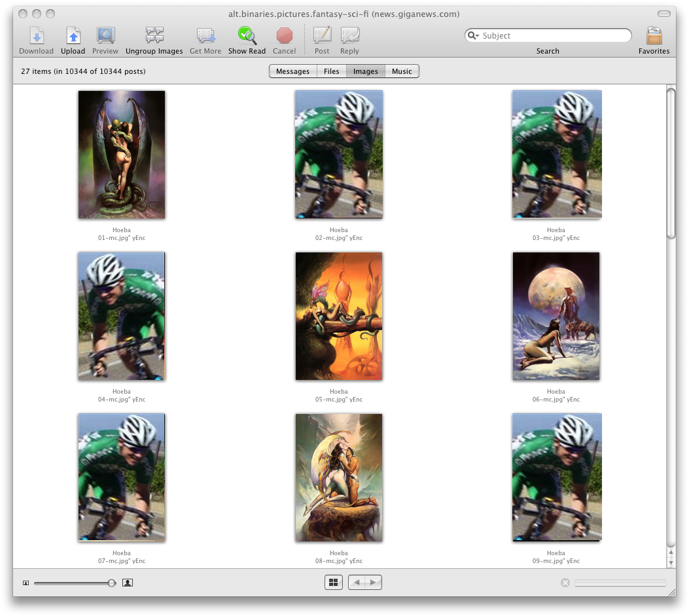Click the large thumbnail size icon
This screenshot has width=689, height=616.
click(128, 583)
